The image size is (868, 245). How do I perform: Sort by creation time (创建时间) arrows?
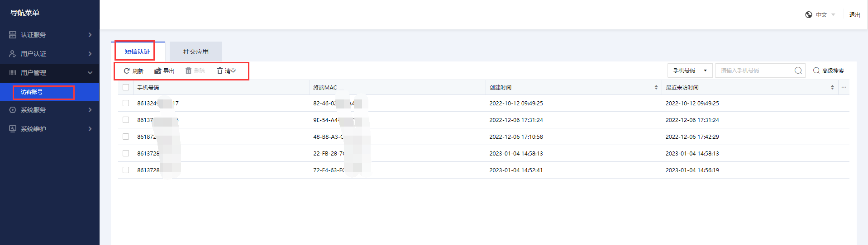point(656,87)
